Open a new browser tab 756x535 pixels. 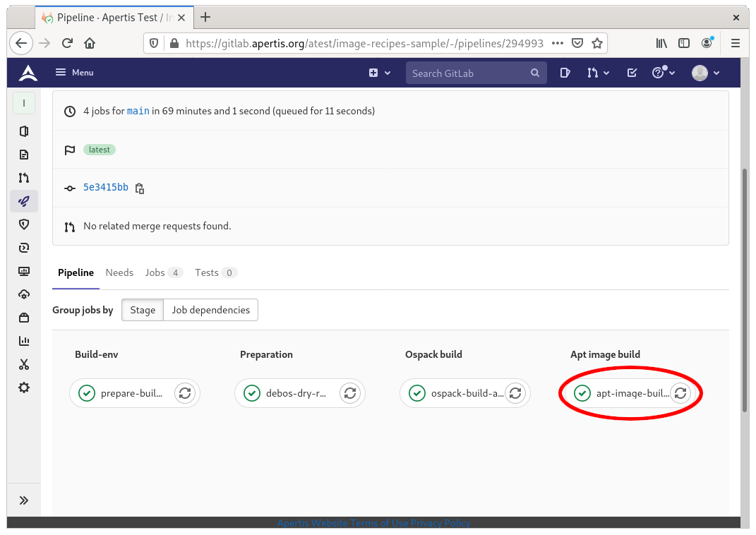pyautogui.click(x=205, y=18)
